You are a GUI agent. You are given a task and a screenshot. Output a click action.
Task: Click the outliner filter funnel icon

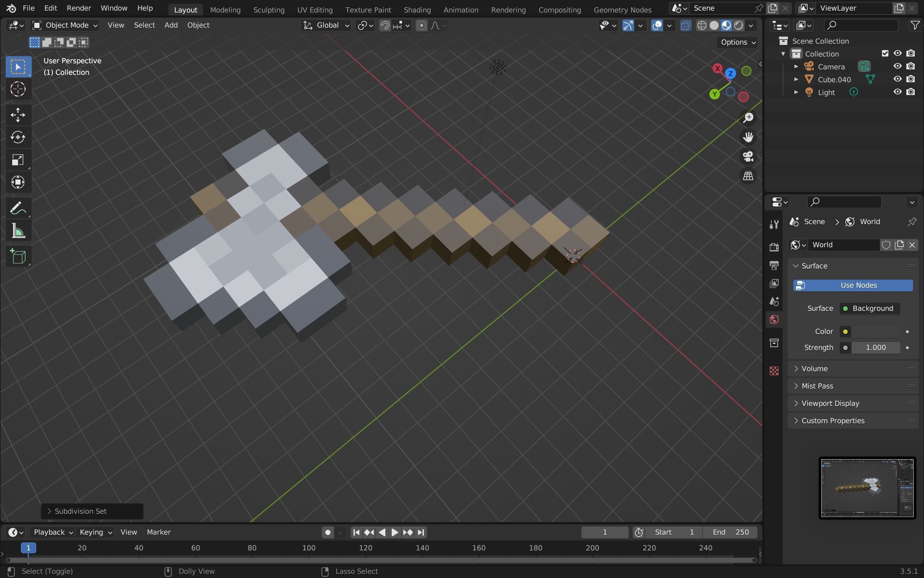915,25
